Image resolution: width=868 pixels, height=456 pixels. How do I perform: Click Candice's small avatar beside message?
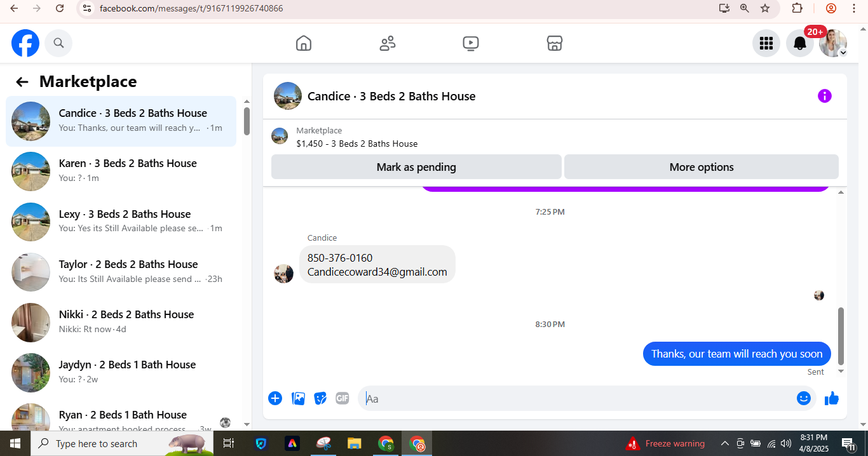(283, 274)
